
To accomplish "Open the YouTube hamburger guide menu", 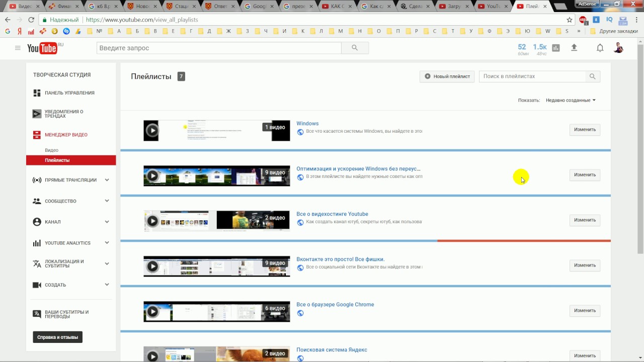I will [x=18, y=48].
